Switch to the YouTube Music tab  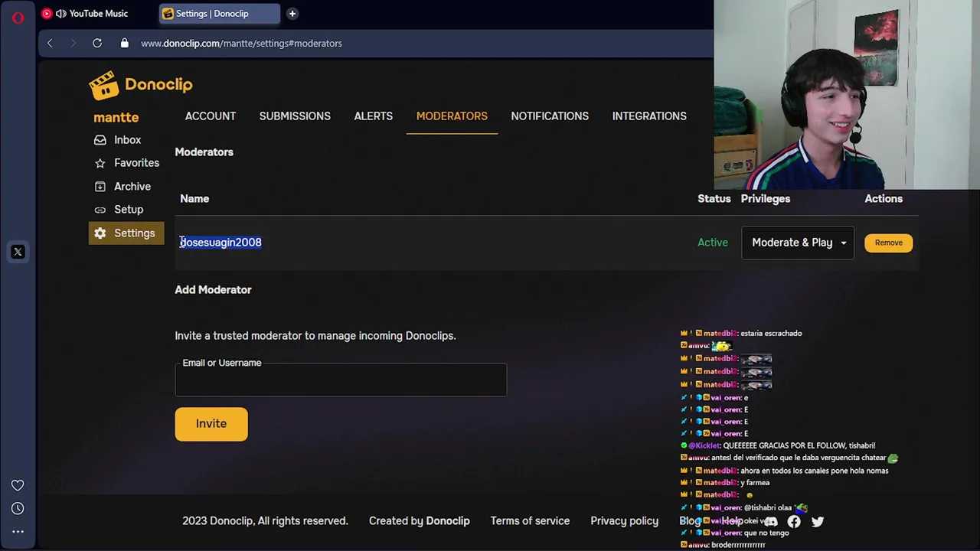tap(98, 13)
